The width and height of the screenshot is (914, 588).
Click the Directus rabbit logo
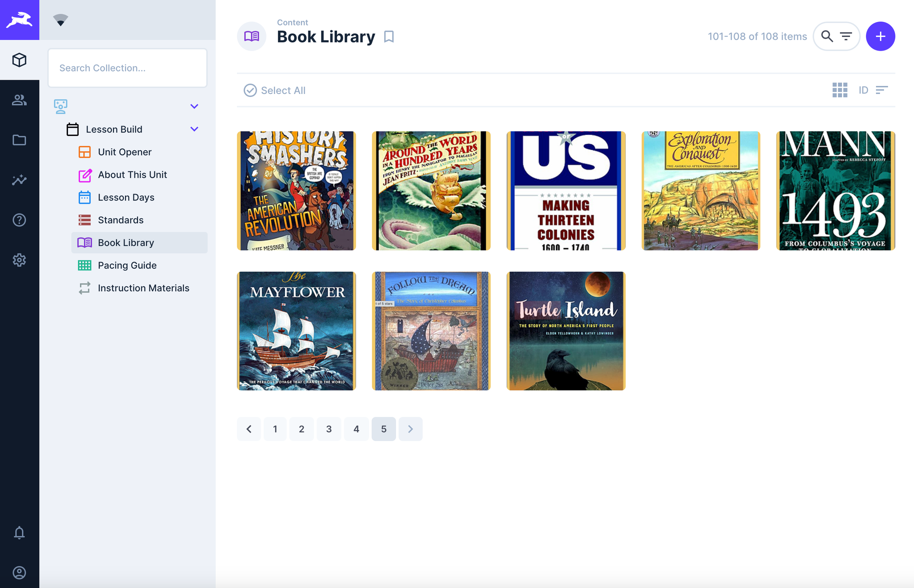(19, 20)
